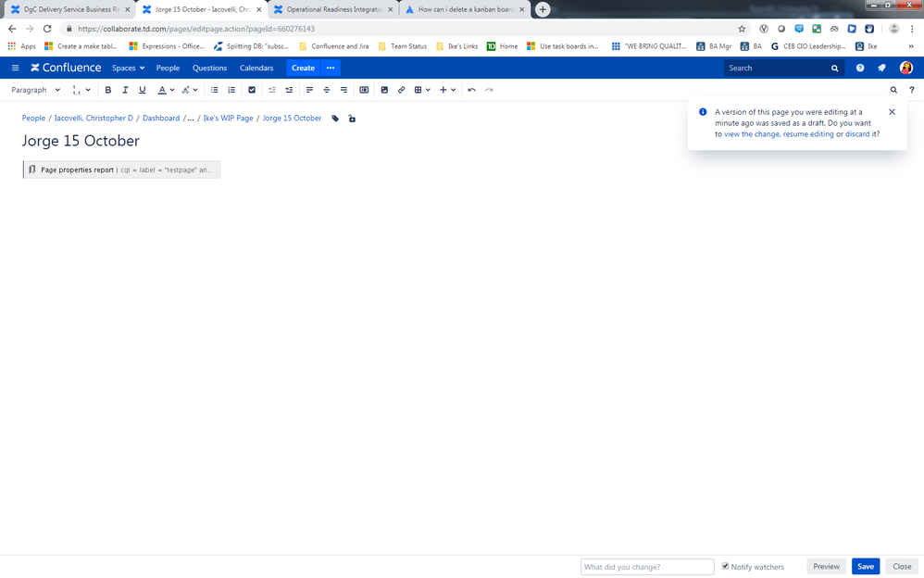Image resolution: width=924 pixels, height=578 pixels.
Task: Expand hidden breadcrumbs ellipsis
Action: [x=191, y=118]
